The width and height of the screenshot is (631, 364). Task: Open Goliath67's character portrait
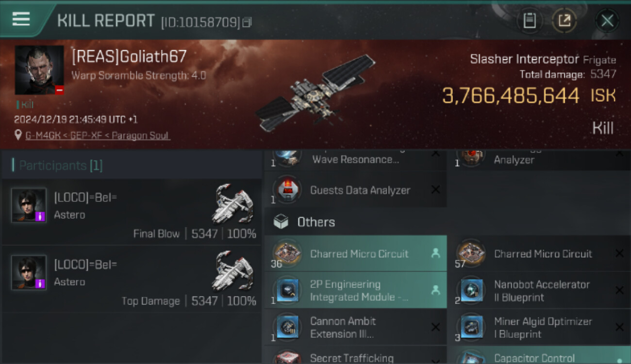(39, 70)
